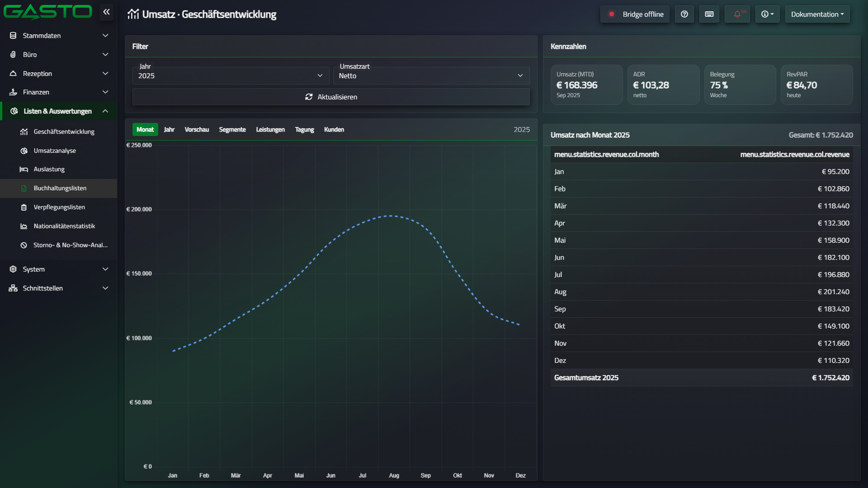Open Buchhaltungslisten in the sidebar
This screenshot has width=868, height=488.
click(59, 188)
